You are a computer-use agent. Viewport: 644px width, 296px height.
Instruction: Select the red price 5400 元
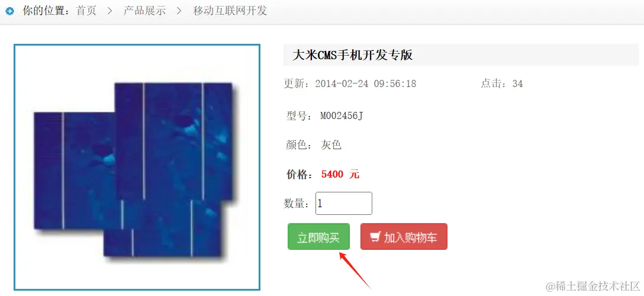tap(340, 175)
